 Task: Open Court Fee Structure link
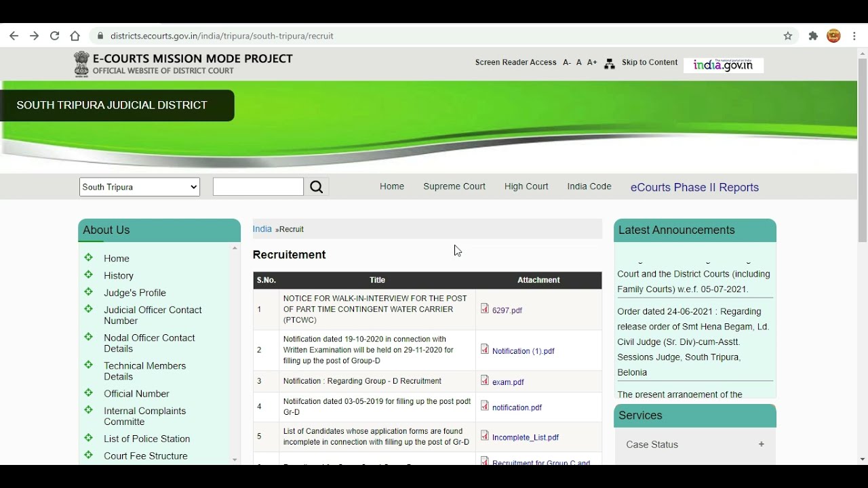146,456
